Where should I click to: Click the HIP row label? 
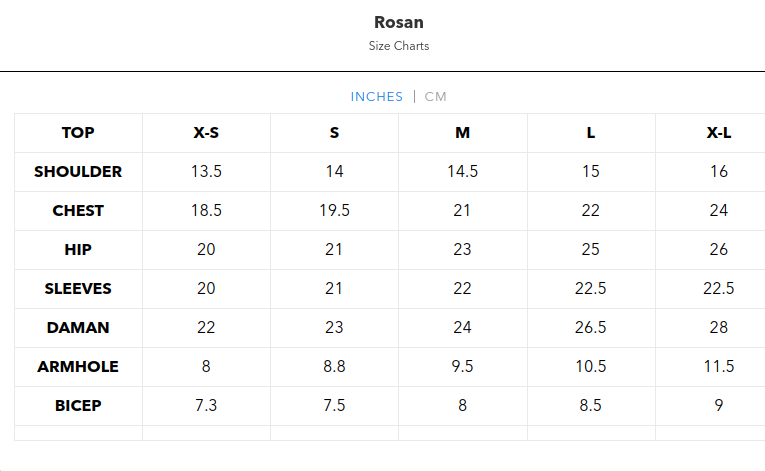coord(78,250)
